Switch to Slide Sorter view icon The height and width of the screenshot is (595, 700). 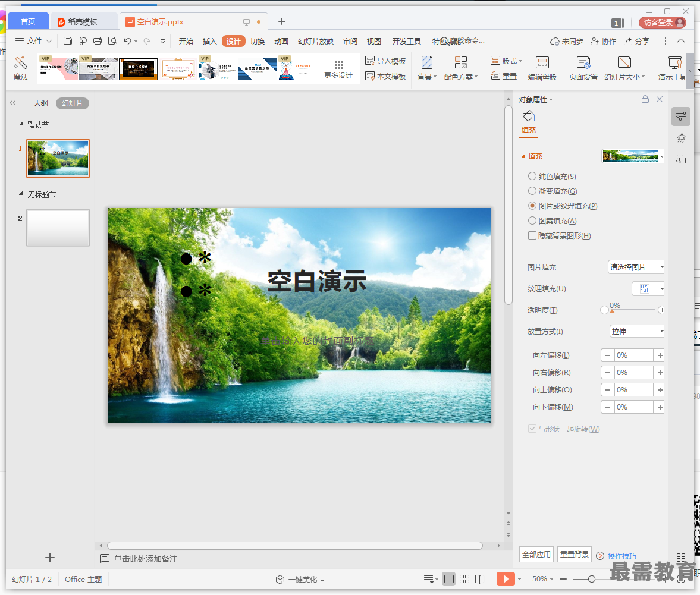[464, 579]
